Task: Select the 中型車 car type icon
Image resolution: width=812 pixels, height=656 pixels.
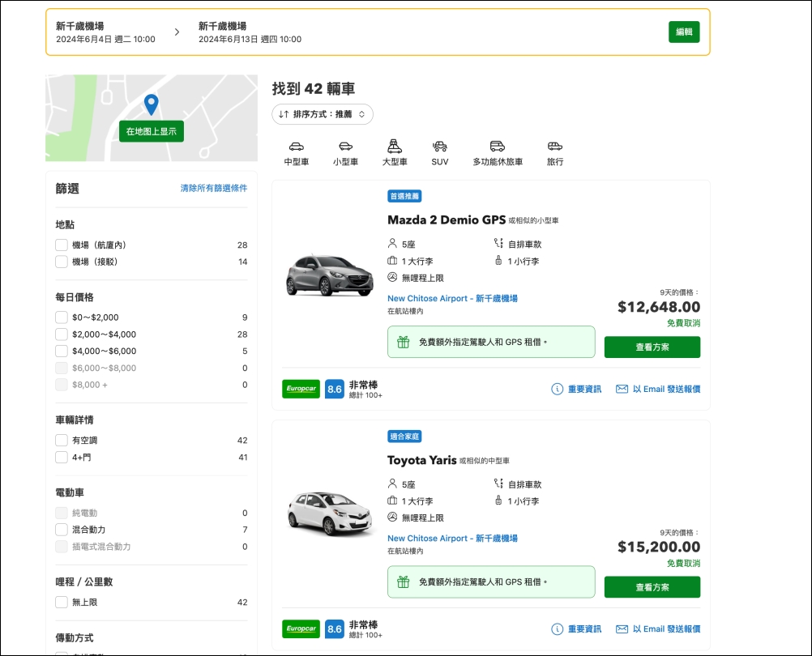Action: (297, 147)
